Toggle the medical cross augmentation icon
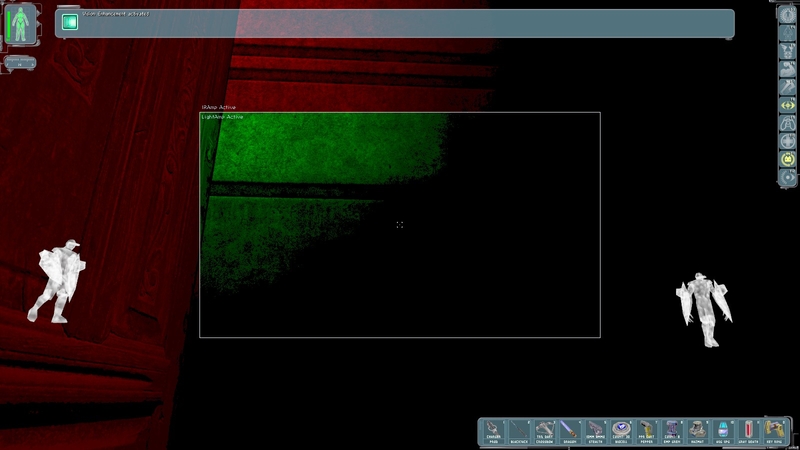800x450 pixels. [788, 141]
